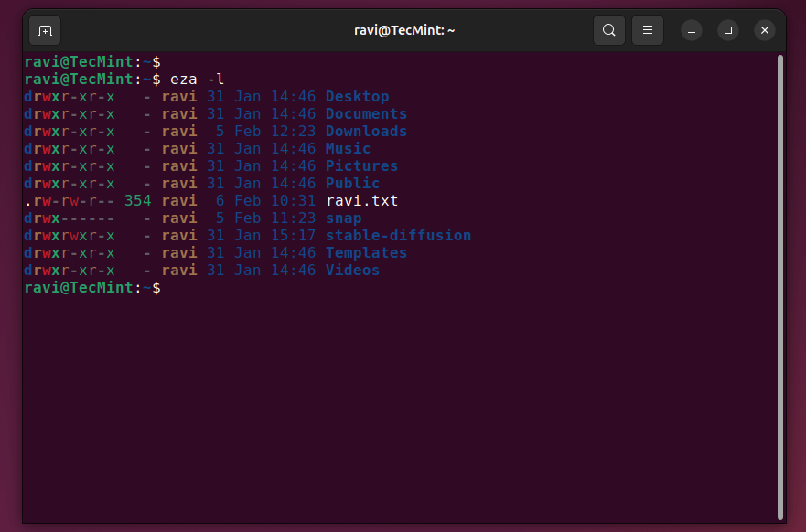Screen dimensions: 806x532
Task: Select the Desktop directory name
Action: click(357, 97)
